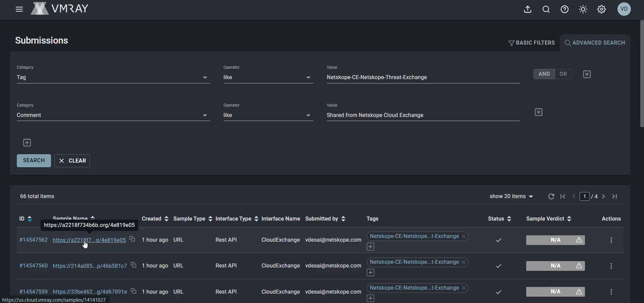The height and width of the screenshot is (303, 644).
Task: Open sample link https://214a085...p/46b581c7
Action: click(x=90, y=266)
